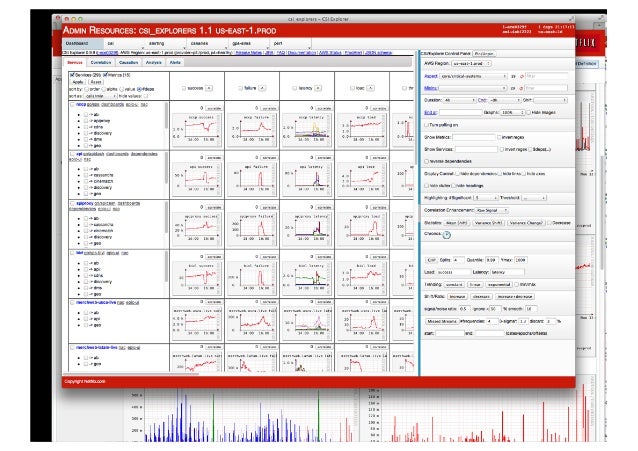The height and width of the screenshot is (451, 638).
Task: Click the Apply button in Services filter
Action: (78, 82)
